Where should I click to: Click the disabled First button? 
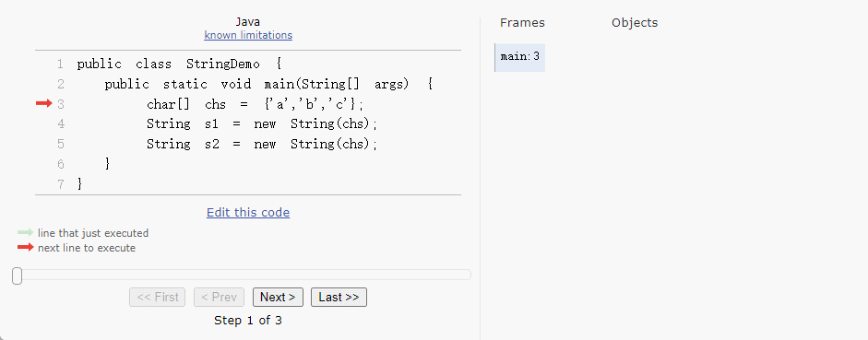(x=157, y=297)
